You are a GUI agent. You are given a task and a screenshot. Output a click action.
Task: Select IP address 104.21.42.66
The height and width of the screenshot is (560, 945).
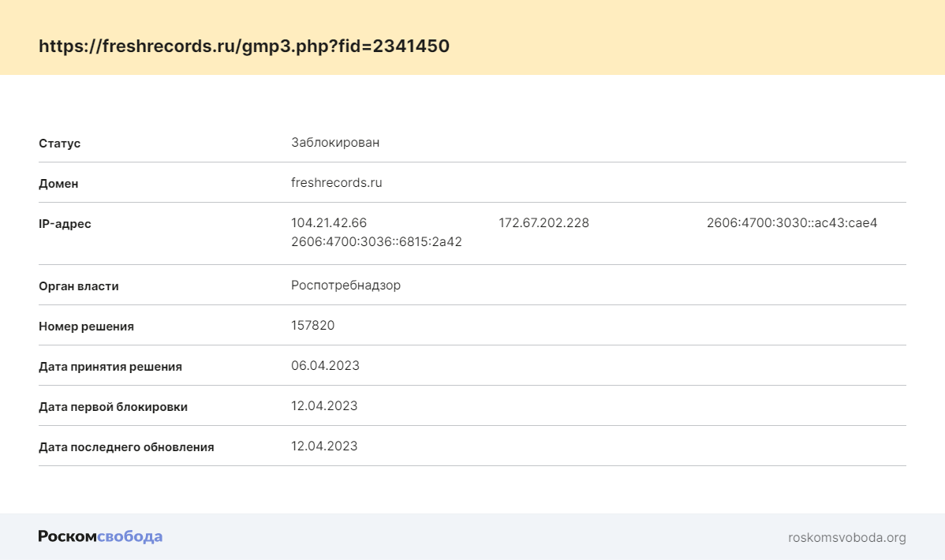point(329,223)
